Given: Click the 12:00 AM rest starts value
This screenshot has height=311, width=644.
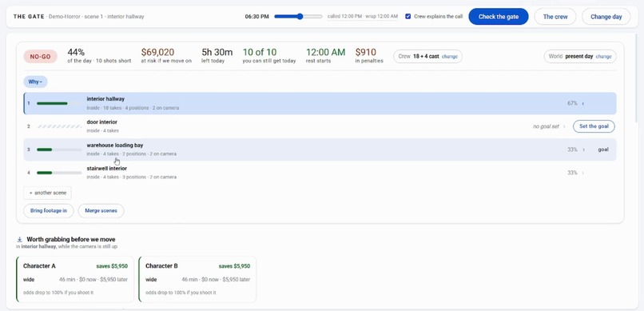Looking at the screenshot, I should tap(326, 52).
